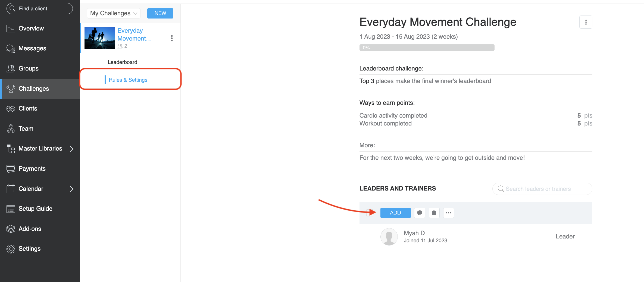Select the Rules & Settings tab
The height and width of the screenshot is (282, 644).
[128, 80]
